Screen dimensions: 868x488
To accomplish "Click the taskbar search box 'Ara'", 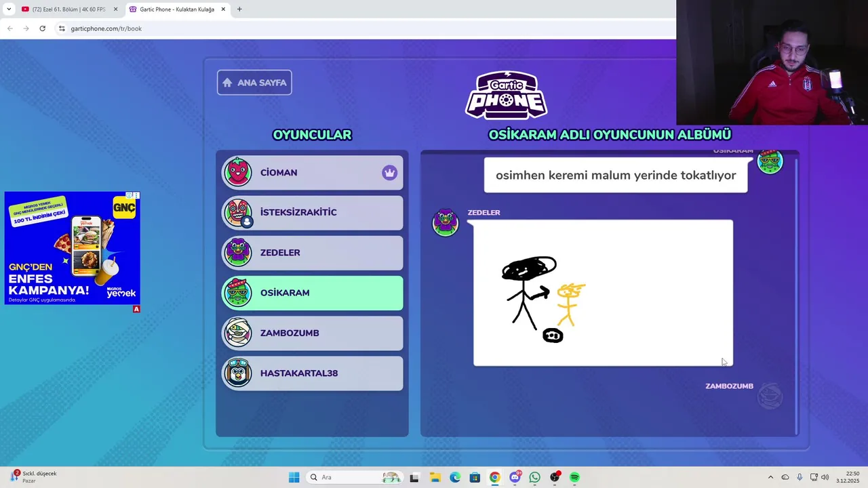I will [x=354, y=477].
